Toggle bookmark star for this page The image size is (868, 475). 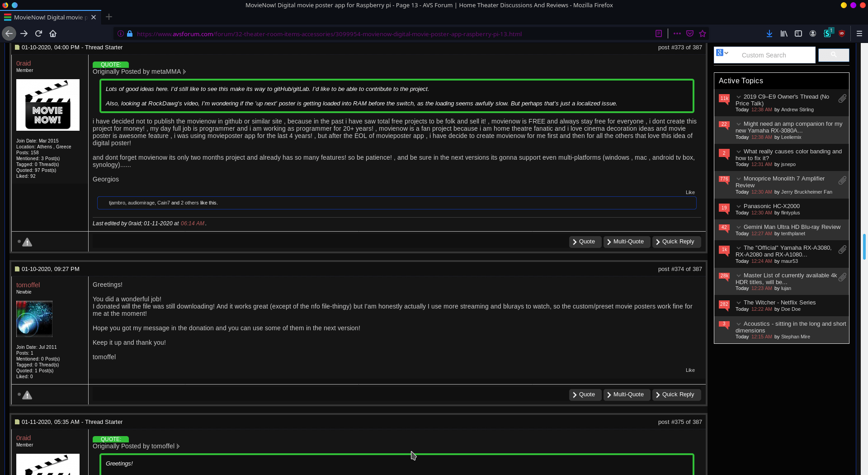point(703,33)
